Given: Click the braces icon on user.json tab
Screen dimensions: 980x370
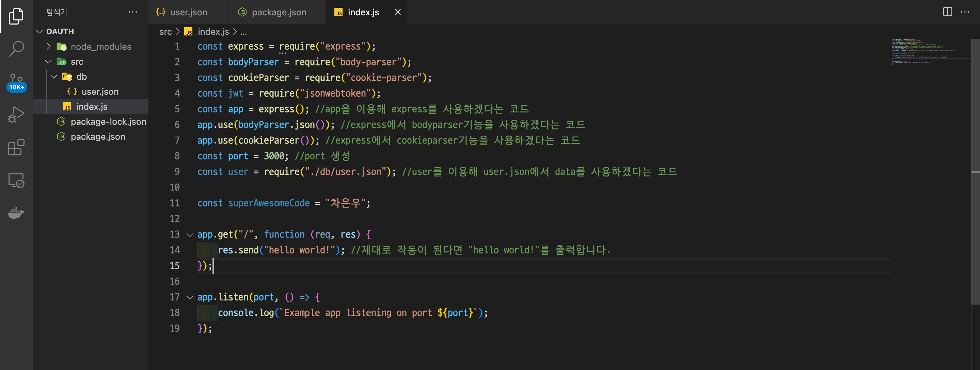Looking at the screenshot, I should [x=160, y=12].
